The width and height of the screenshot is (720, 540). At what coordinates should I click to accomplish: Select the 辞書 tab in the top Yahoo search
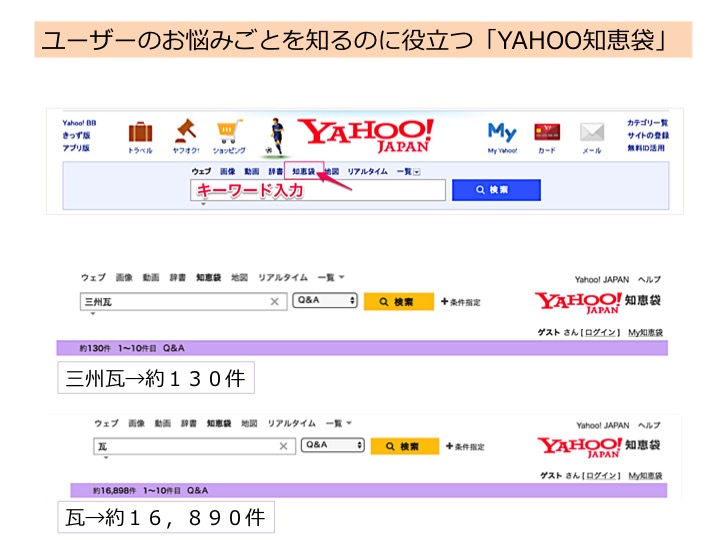click(276, 171)
